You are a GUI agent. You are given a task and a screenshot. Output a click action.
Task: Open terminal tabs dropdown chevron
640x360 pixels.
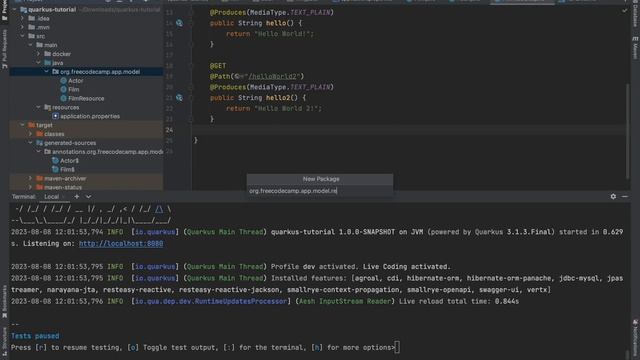89,196
